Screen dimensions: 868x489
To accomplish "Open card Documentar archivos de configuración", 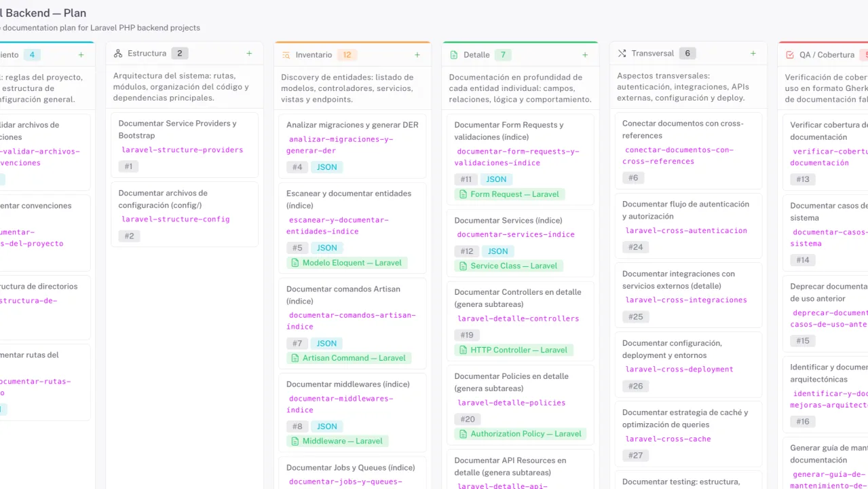I will coord(185,214).
